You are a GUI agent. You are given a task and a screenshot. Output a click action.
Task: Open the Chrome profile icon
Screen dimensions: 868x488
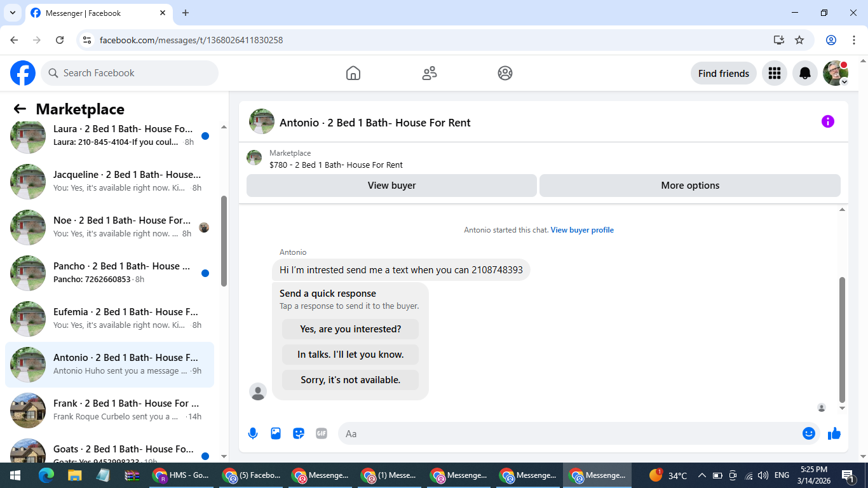831,40
